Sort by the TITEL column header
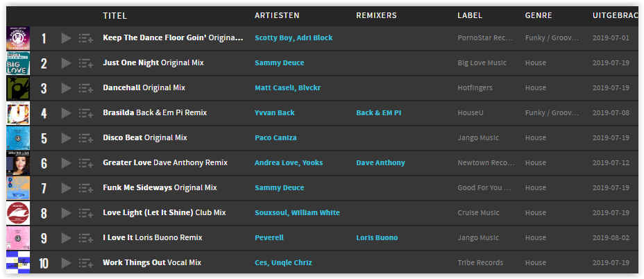Image resolution: width=644 pixels, height=279 pixels. [115, 15]
